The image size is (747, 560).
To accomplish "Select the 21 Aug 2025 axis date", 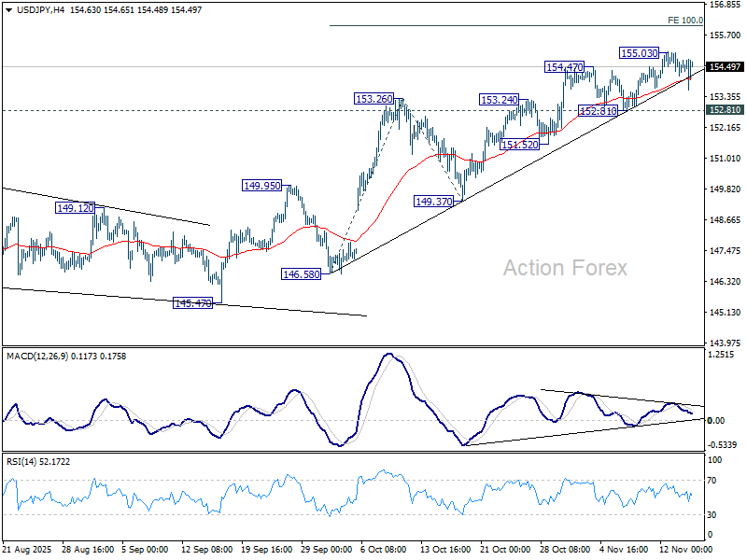I will [28, 549].
